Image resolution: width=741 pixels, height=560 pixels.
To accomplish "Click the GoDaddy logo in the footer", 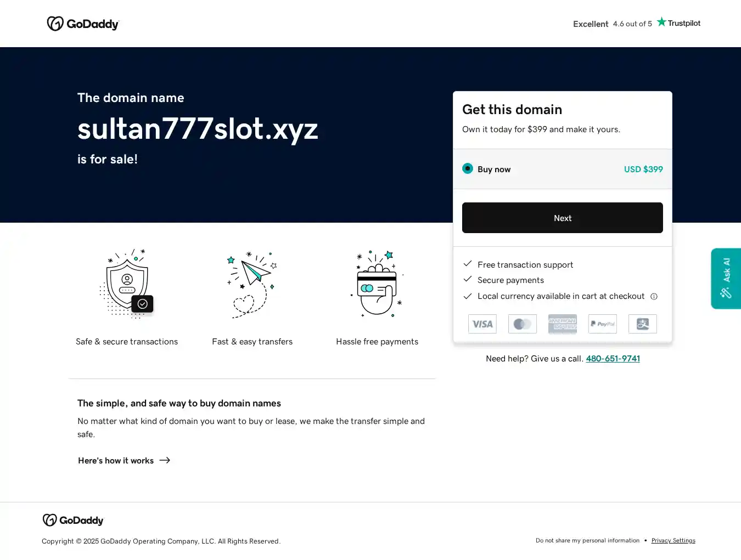I will coord(73,520).
